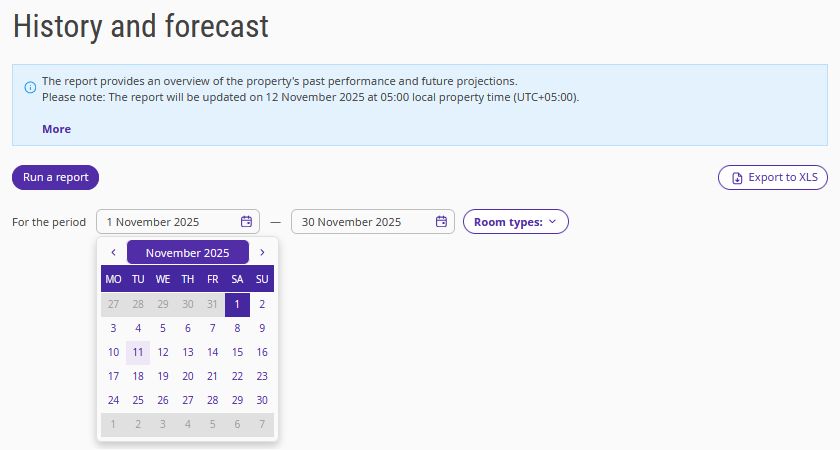
Task: Choose 30 November in the calendar grid
Action: (x=262, y=400)
